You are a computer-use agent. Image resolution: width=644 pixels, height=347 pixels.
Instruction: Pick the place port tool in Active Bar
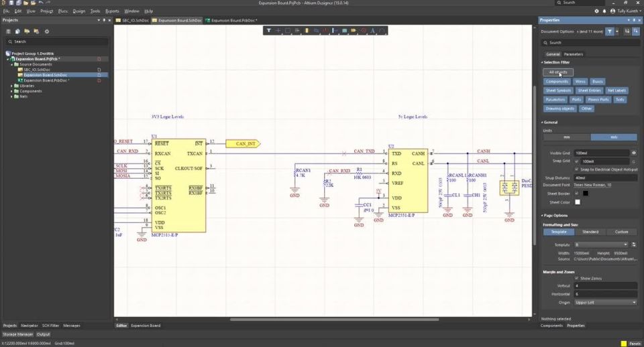[354, 30]
